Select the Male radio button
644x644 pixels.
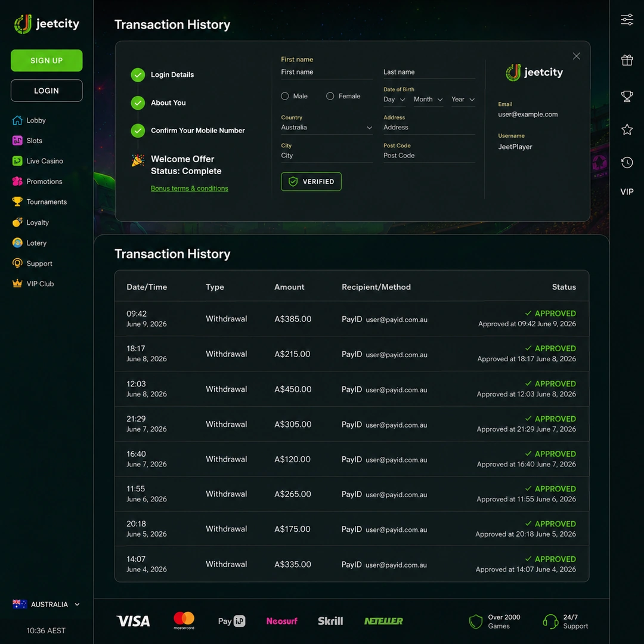pos(284,96)
